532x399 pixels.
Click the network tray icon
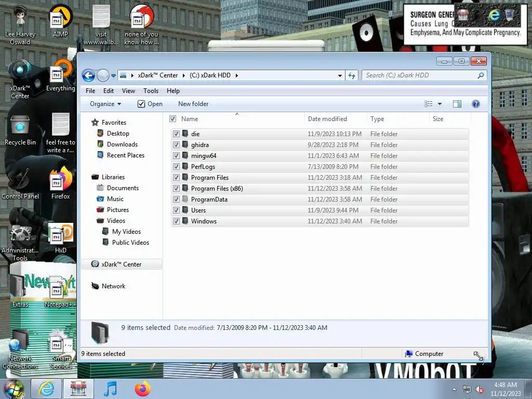pos(467,390)
